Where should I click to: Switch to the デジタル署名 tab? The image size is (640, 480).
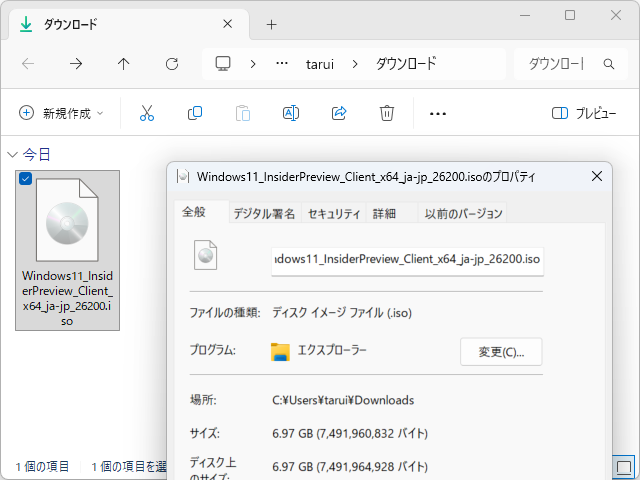pos(264,213)
